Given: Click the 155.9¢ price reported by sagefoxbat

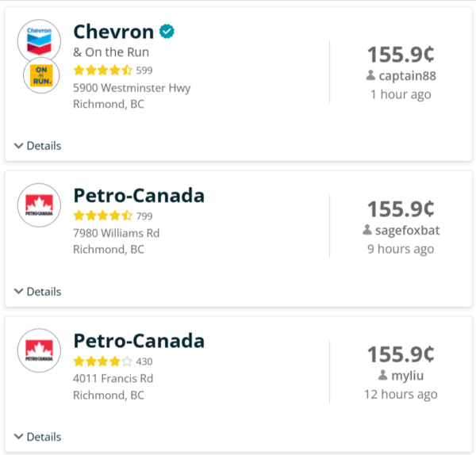Looking at the screenshot, I should pyautogui.click(x=400, y=209).
